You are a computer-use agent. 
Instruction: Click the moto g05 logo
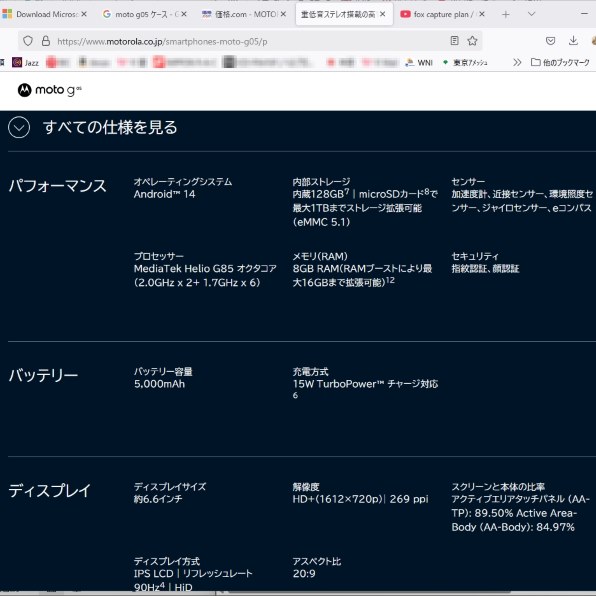tap(49, 90)
